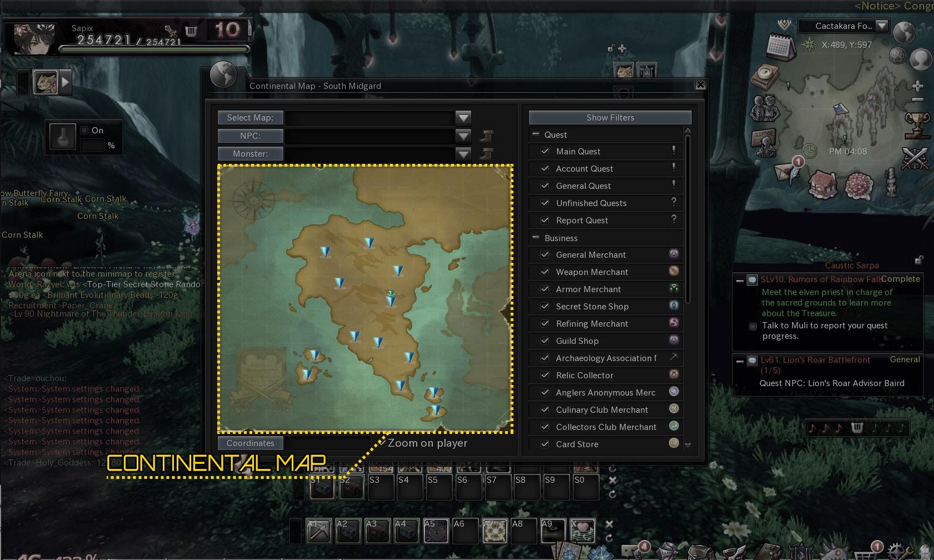This screenshot has height=560, width=934.
Task: Open the two-people friends icon
Action: pos(765,108)
